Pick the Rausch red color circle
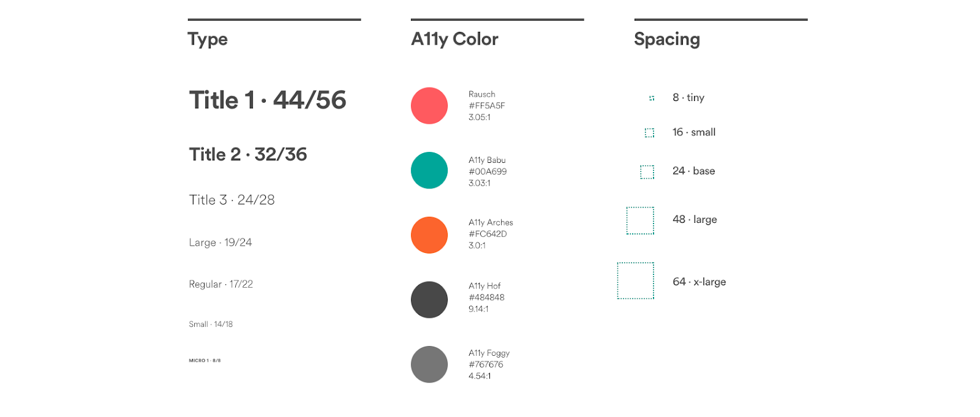980x417 pixels. [429, 106]
